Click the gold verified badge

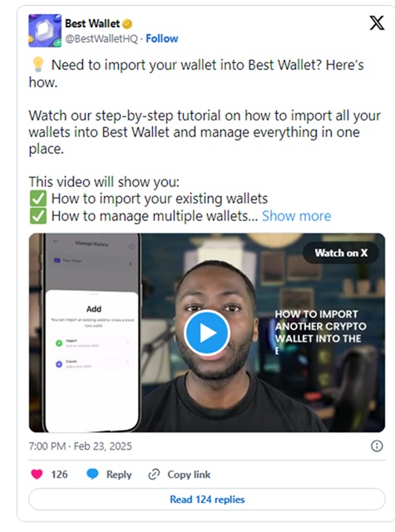pos(127,24)
